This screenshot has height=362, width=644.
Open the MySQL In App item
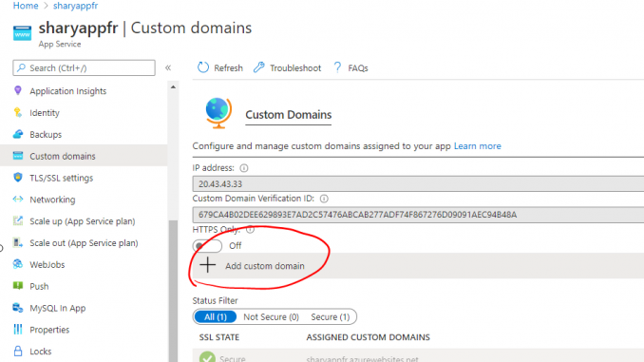[58, 308]
